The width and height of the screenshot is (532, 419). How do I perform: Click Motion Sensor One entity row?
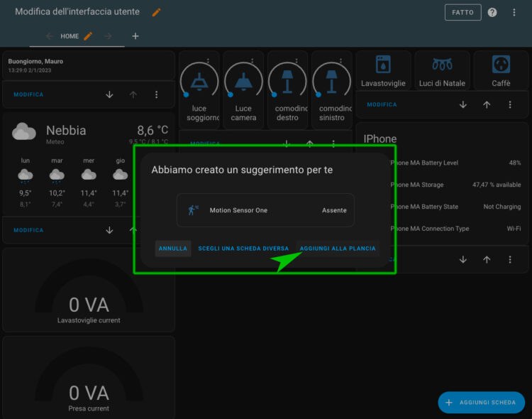266,210
